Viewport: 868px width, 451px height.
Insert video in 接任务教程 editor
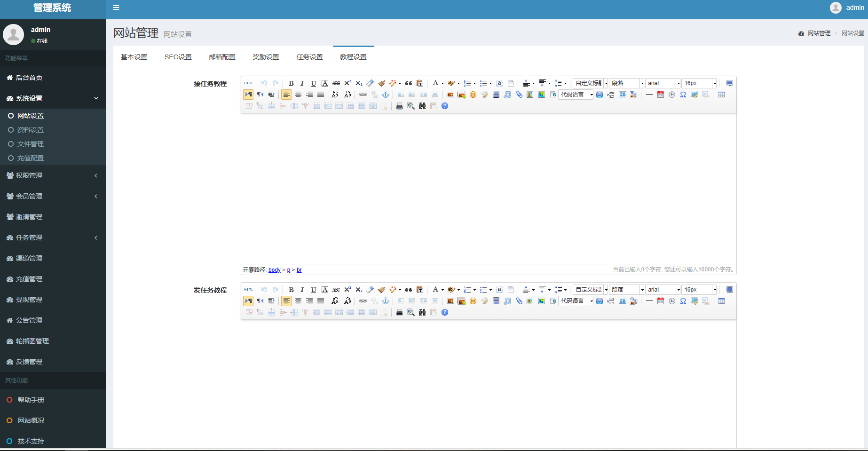(x=496, y=95)
